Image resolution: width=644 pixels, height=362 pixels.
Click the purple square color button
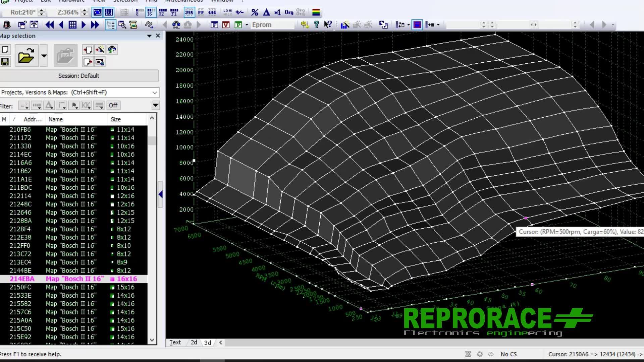tap(417, 25)
